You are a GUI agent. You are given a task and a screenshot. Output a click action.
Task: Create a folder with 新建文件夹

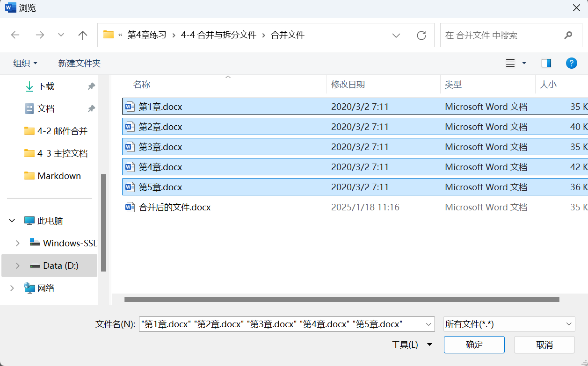[x=80, y=63]
